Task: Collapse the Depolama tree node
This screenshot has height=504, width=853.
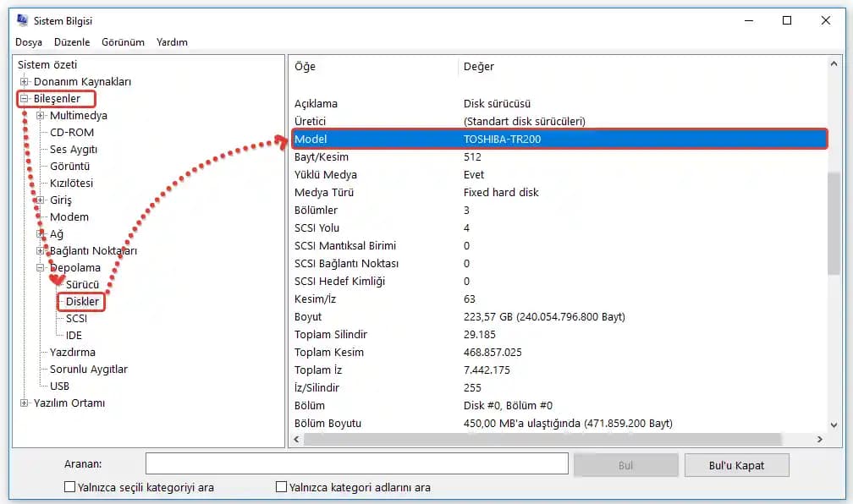Action: tap(41, 268)
